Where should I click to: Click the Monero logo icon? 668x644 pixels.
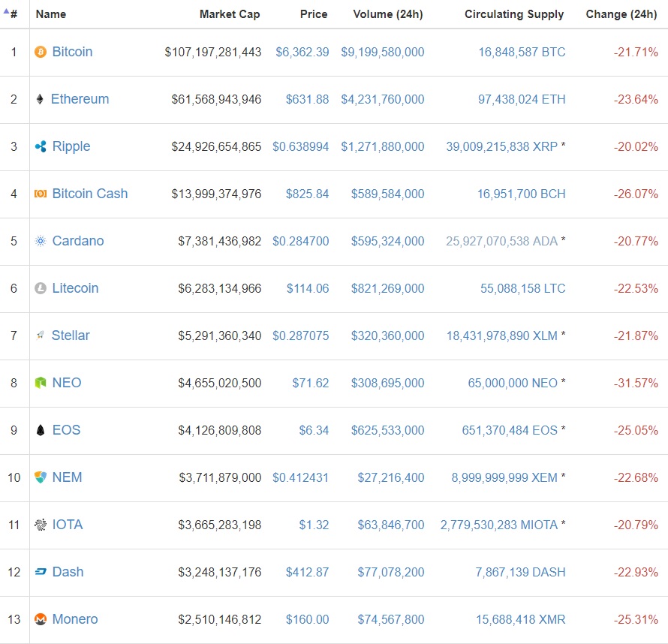41,619
